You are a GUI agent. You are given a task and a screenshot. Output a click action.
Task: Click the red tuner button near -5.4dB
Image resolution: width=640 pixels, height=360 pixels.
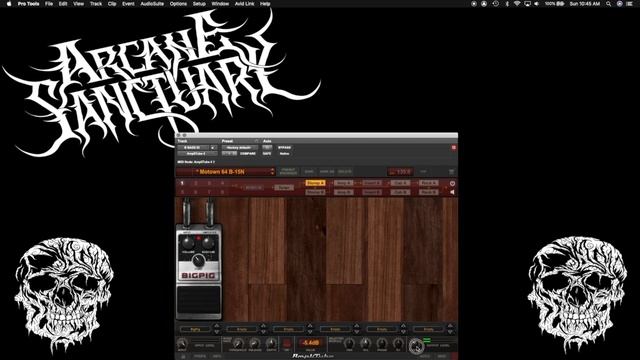pyautogui.click(x=287, y=344)
